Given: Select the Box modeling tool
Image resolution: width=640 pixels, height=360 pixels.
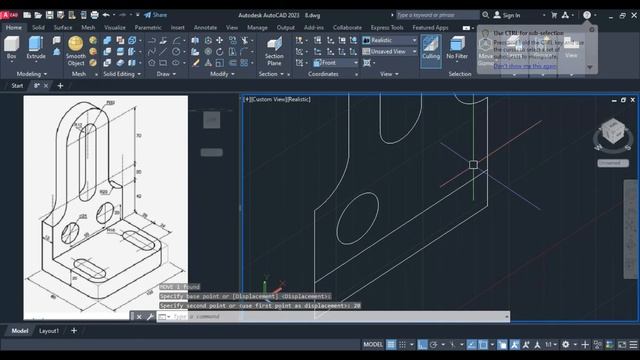Looking at the screenshot, I should pyautogui.click(x=11, y=48).
